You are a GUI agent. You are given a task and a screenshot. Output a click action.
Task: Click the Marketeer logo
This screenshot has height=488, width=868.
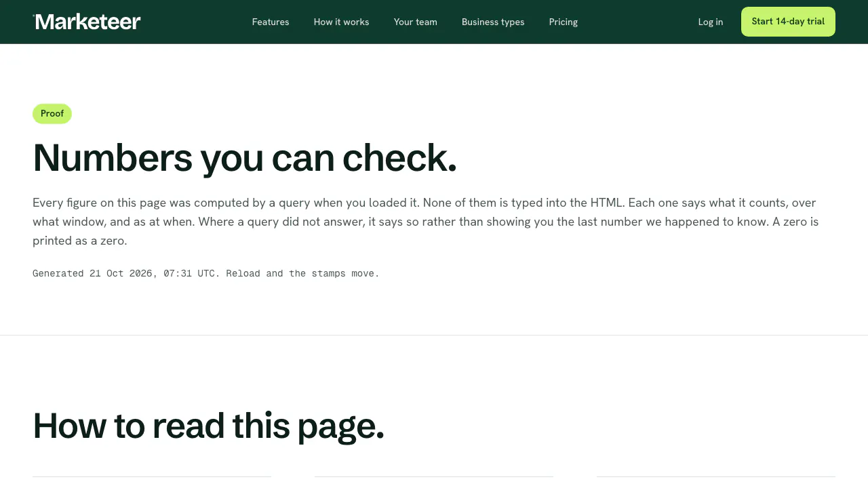click(x=87, y=22)
